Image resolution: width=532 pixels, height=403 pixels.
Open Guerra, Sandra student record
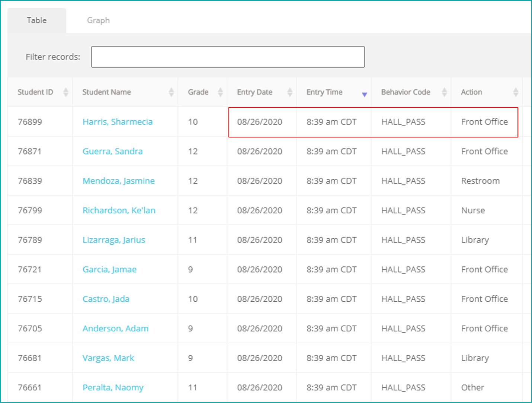coord(112,151)
